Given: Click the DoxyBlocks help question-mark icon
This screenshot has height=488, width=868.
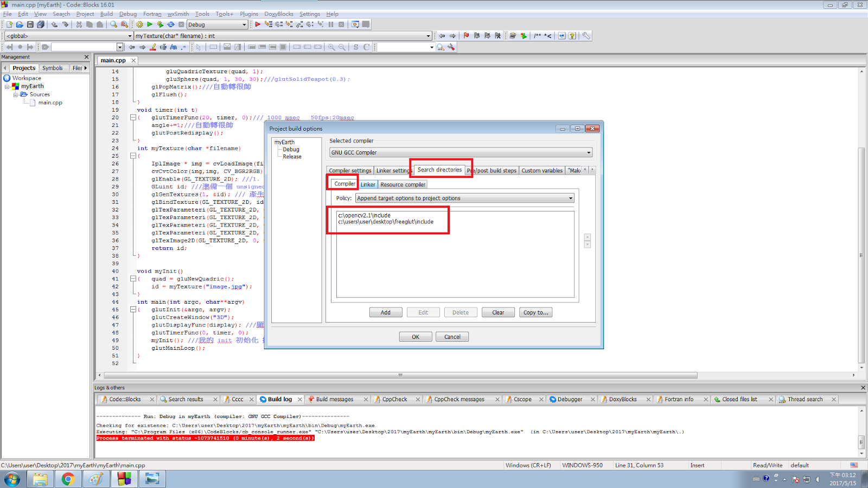Looking at the screenshot, I should [x=572, y=36].
